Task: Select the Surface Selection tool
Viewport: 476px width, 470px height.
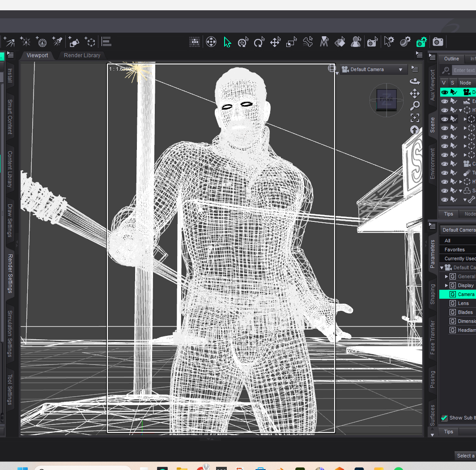Action: (x=340, y=42)
